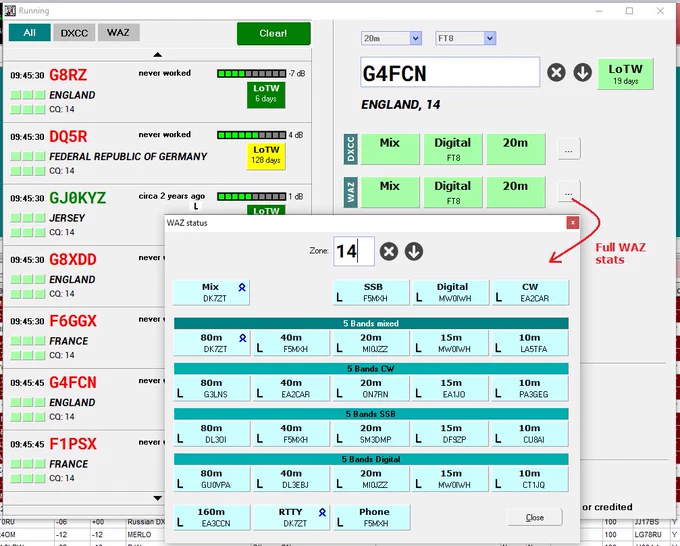Open the 20m band dropdown

415,38
